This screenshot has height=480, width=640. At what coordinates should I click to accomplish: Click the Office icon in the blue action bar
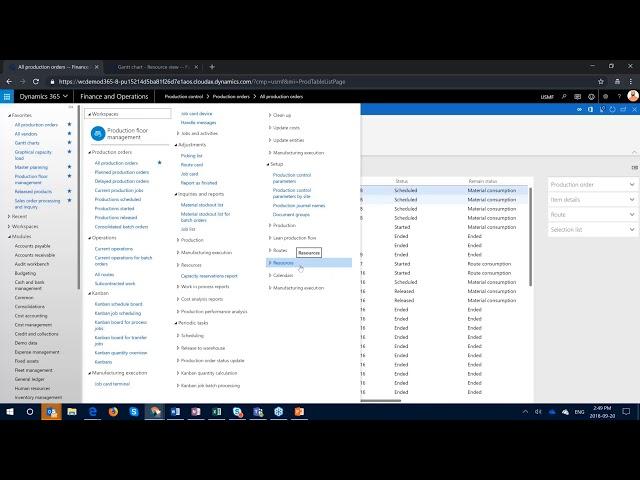point(590,109)
